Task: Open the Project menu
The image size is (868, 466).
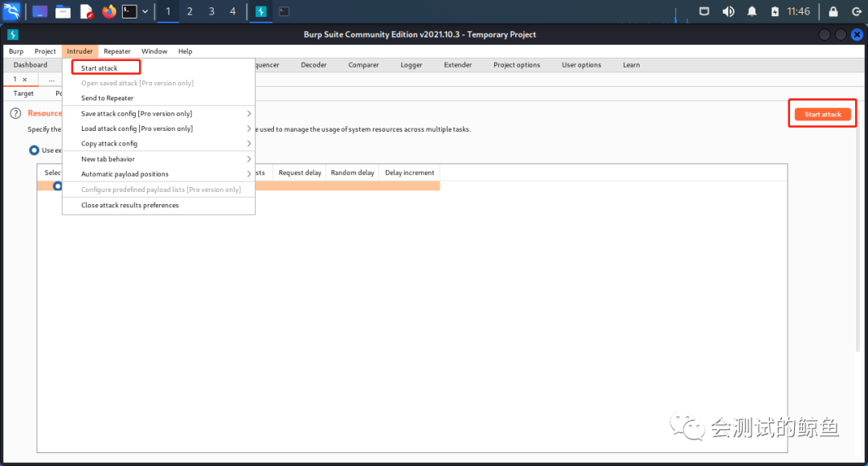Action: (45, 51)
